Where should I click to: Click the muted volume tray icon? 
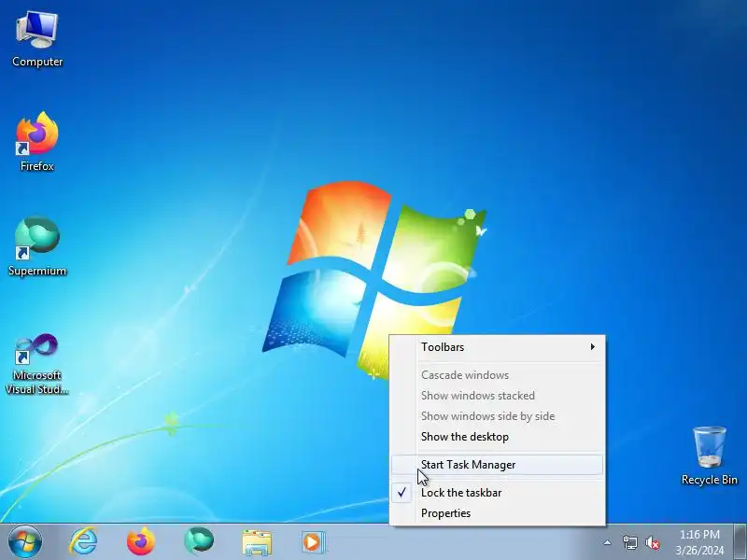coord(652,542)
